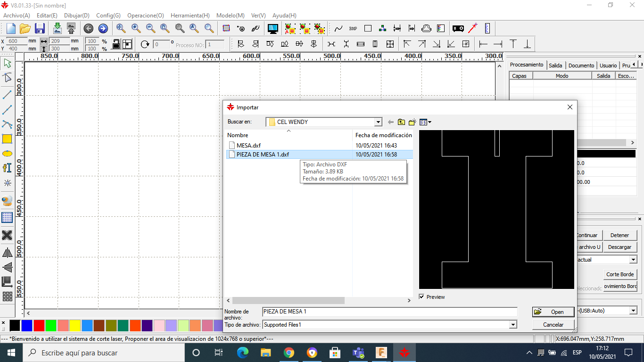This screenshot has height=362, width=644.
Task: Select the Text tool
Action: tap(7, 168)
